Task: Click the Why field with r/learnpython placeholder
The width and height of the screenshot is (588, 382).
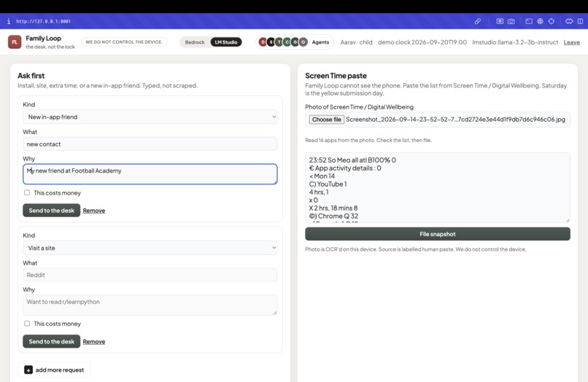Action: pyautogui.click(x=150, y=305)
